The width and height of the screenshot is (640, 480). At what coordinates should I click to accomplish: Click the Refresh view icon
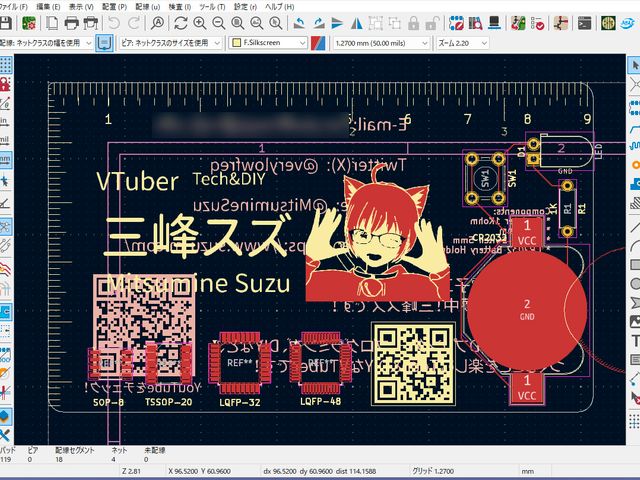point(179,22)
